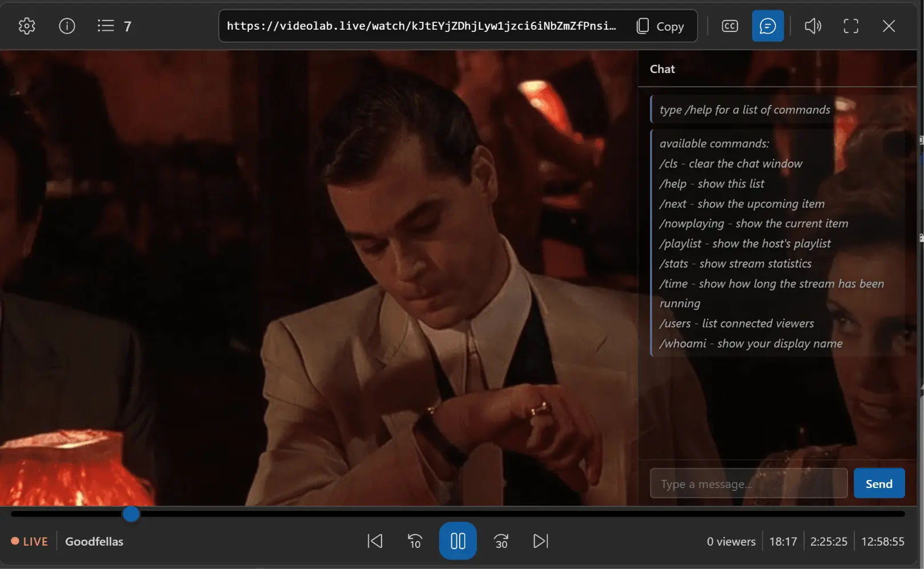
Task: Click the chat message input field
Action: coord(749,483)
